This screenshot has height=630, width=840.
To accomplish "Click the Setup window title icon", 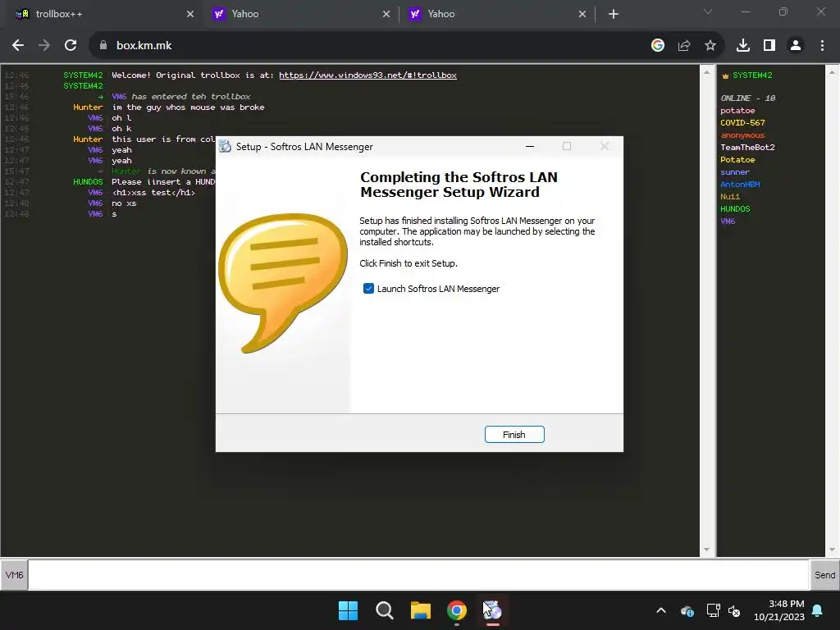I will (x=225, y=146).
